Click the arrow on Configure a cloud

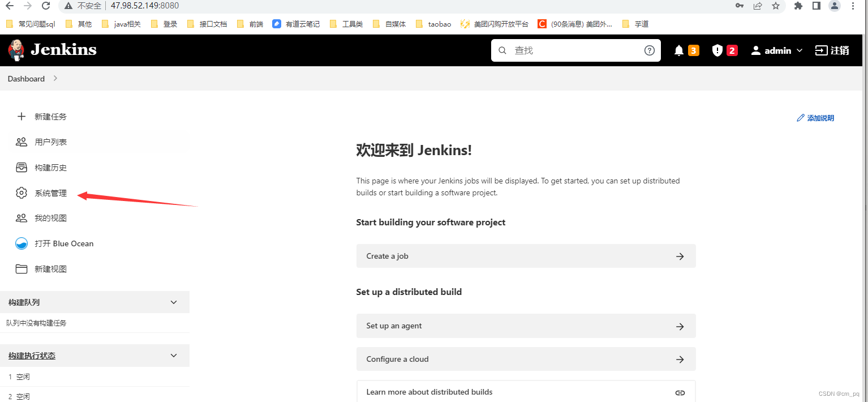click(680, 360)
